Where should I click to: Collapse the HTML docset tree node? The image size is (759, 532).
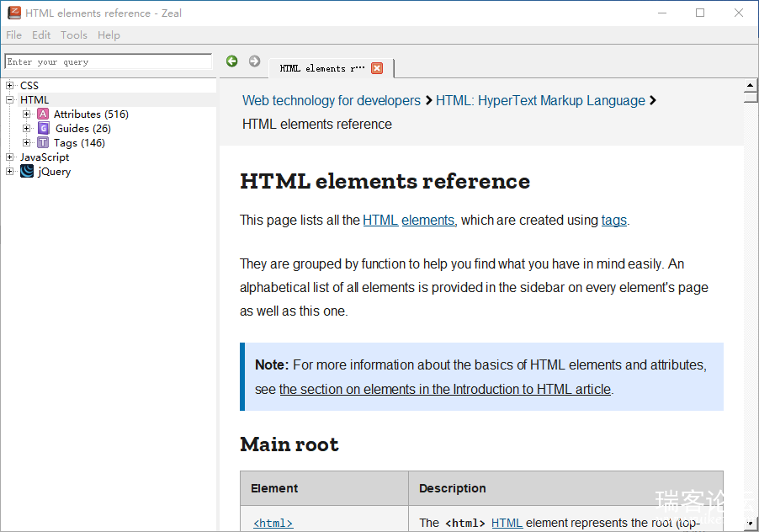[10, 100]
